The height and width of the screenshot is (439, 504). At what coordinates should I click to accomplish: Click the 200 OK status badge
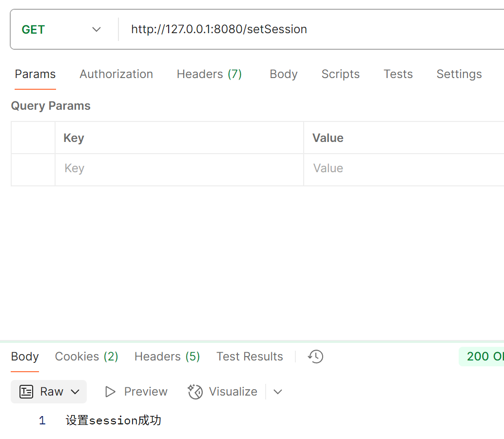coord(482,357)
